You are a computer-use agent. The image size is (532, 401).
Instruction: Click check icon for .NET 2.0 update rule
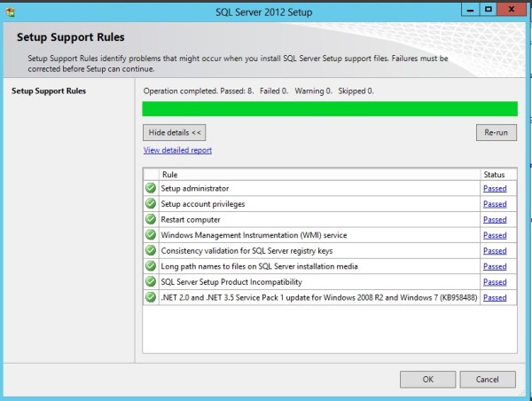(151, 297)
